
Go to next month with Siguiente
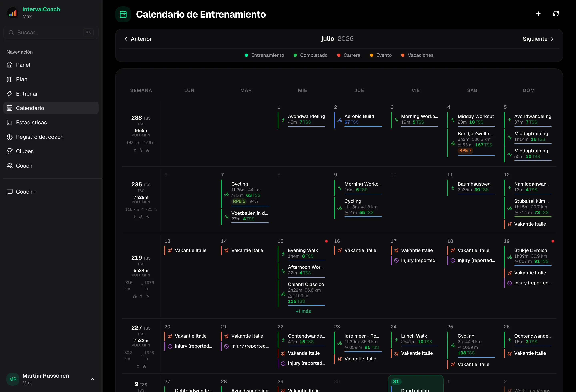click(x=538, y=39)
